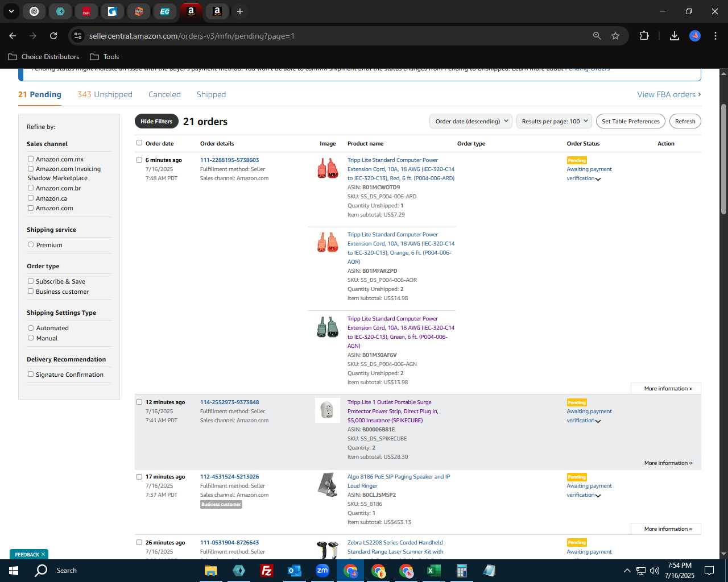View site information icon in address bar

(x=78, y=36)
